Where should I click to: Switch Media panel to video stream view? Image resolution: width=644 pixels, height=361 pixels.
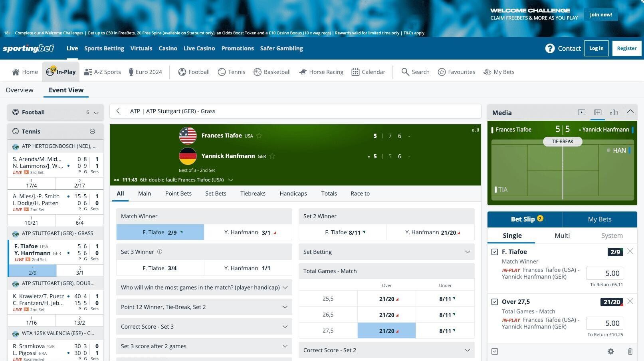pyautogui.click(x=582, y=113)
